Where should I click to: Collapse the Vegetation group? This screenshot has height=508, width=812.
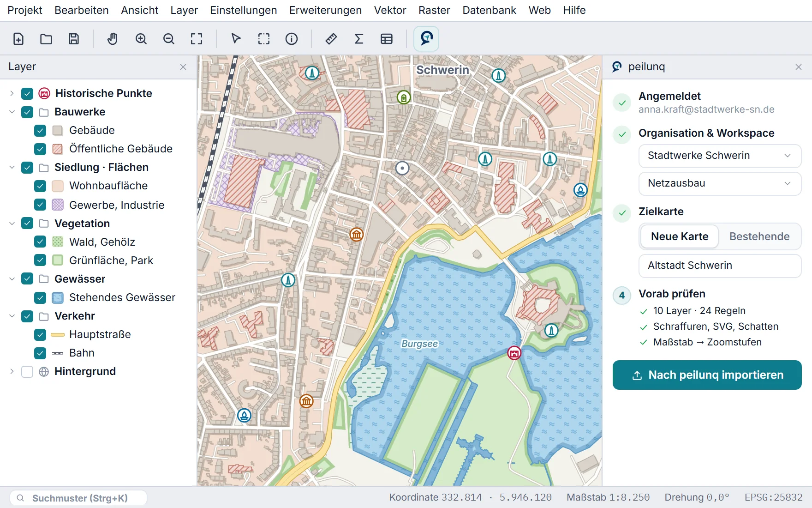pos(12,224)
